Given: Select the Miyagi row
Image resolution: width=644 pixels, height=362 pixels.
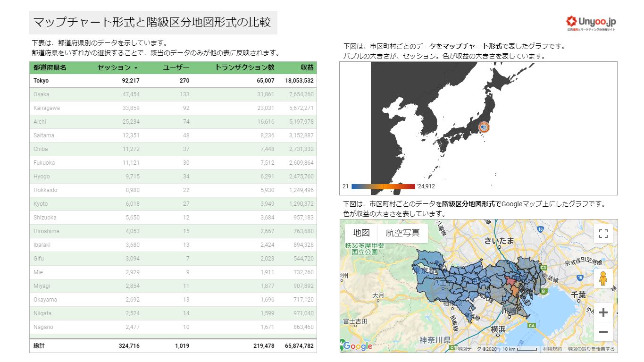Looking at the screenshot, I should pyautogui.click(x=173, y=286).
